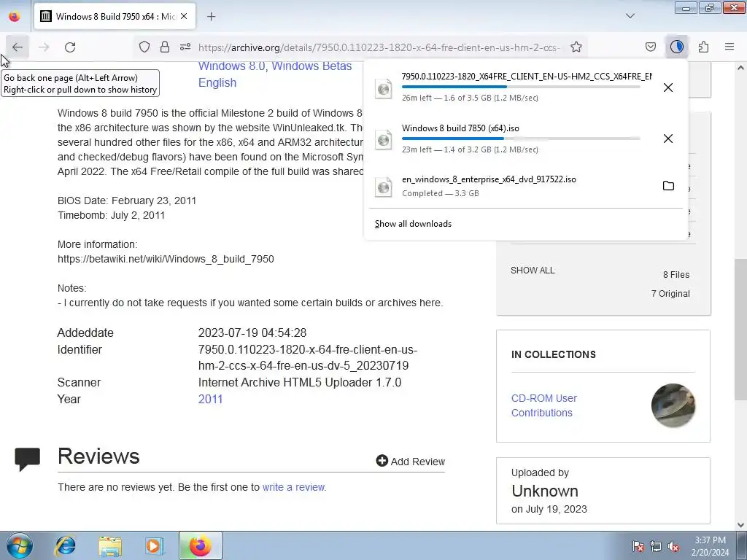Click the network tray icon
Viewport: 747px width, 560px height.
656,547
